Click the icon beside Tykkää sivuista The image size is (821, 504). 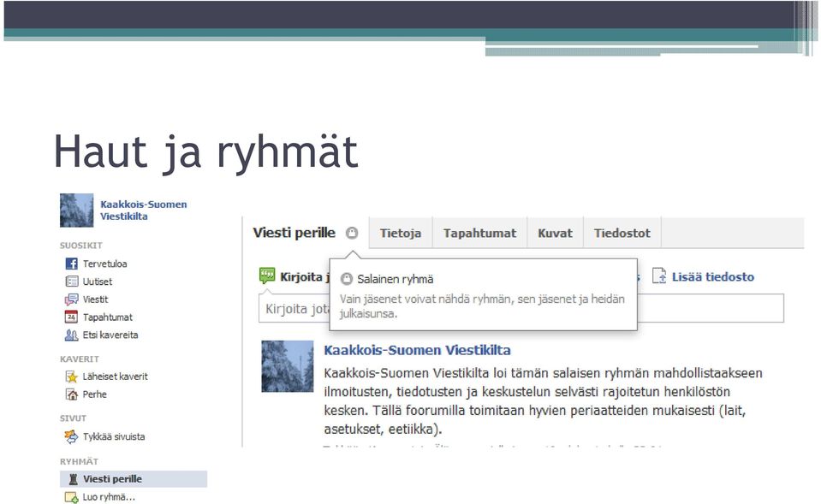(x=71, y=436)
